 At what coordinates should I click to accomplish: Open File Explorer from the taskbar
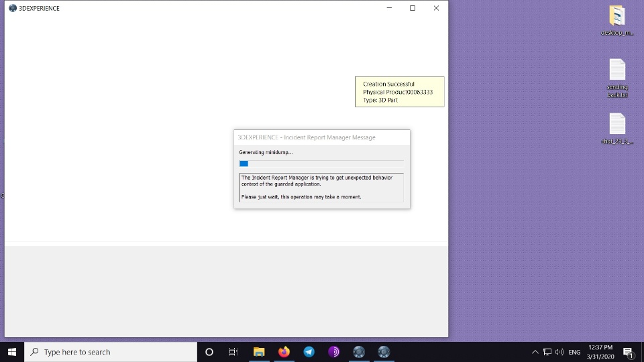259,352
